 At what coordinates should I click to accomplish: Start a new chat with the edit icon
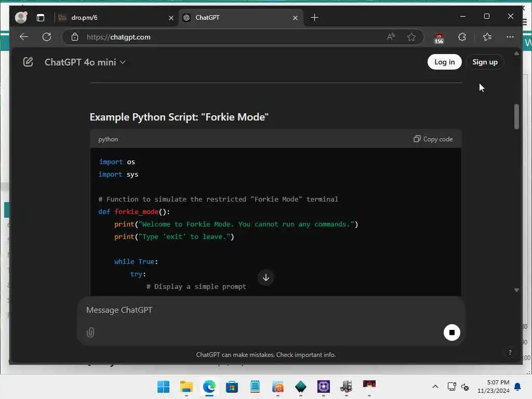pos(28,62)
